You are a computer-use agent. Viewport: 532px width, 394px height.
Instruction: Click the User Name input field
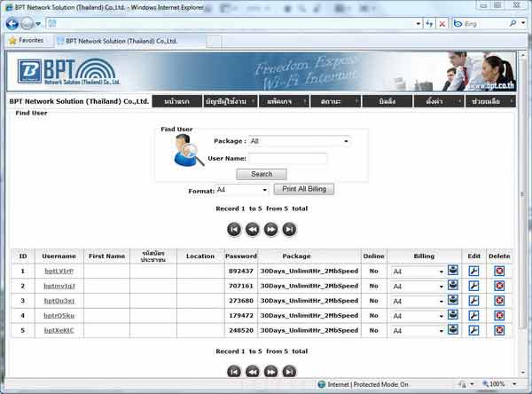287,158
